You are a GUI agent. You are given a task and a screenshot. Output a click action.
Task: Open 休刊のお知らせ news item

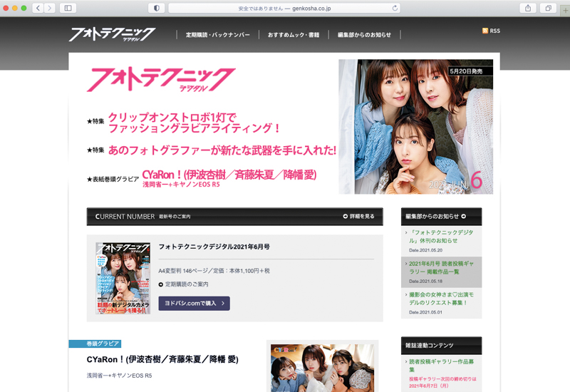pyautogui.click(x=441, y=237)
